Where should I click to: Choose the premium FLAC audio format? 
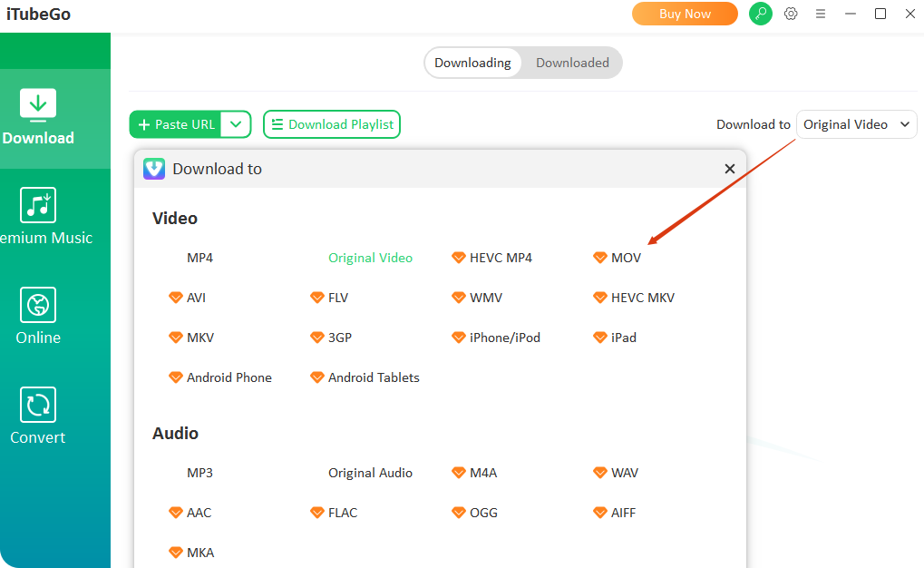[342, 513]
